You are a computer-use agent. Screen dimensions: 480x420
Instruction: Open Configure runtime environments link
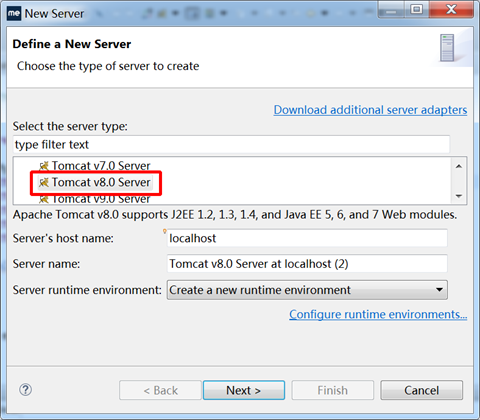pos(378,314)
